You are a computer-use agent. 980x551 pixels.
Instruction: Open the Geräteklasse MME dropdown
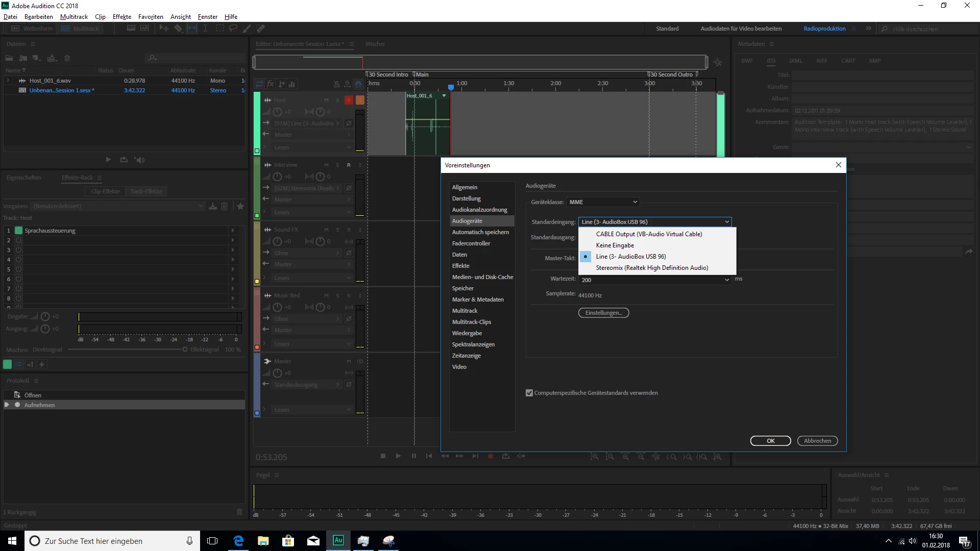tap(603, 202)
